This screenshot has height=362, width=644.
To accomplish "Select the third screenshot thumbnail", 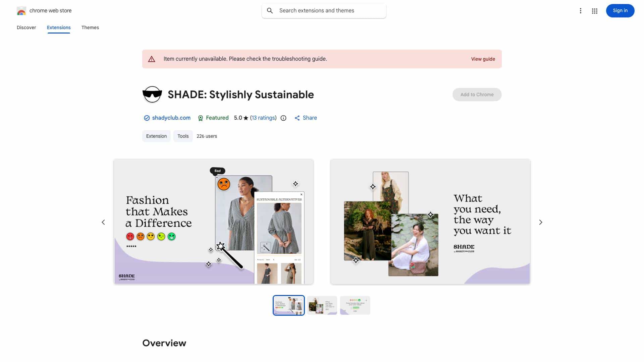I will (x=355, y=305).
